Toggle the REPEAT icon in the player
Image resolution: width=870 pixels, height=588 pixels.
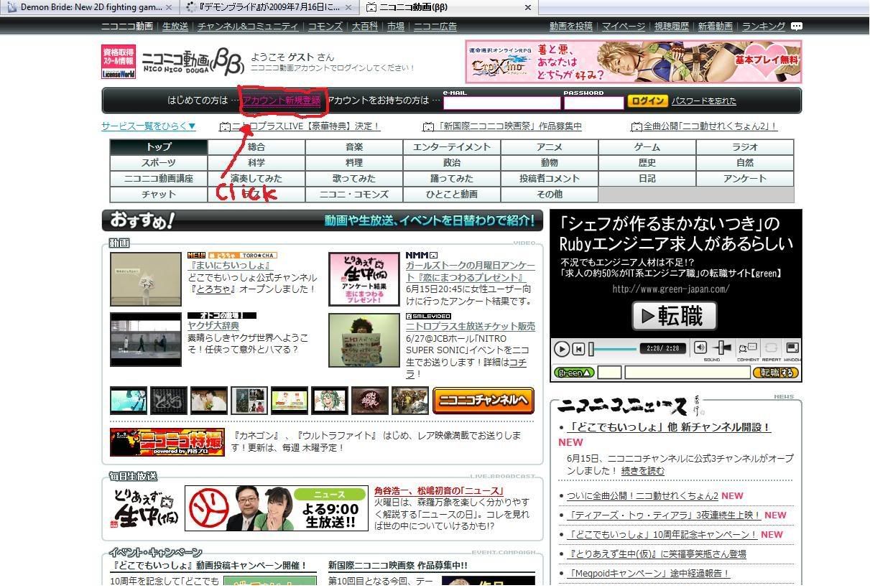pos(771,348)
